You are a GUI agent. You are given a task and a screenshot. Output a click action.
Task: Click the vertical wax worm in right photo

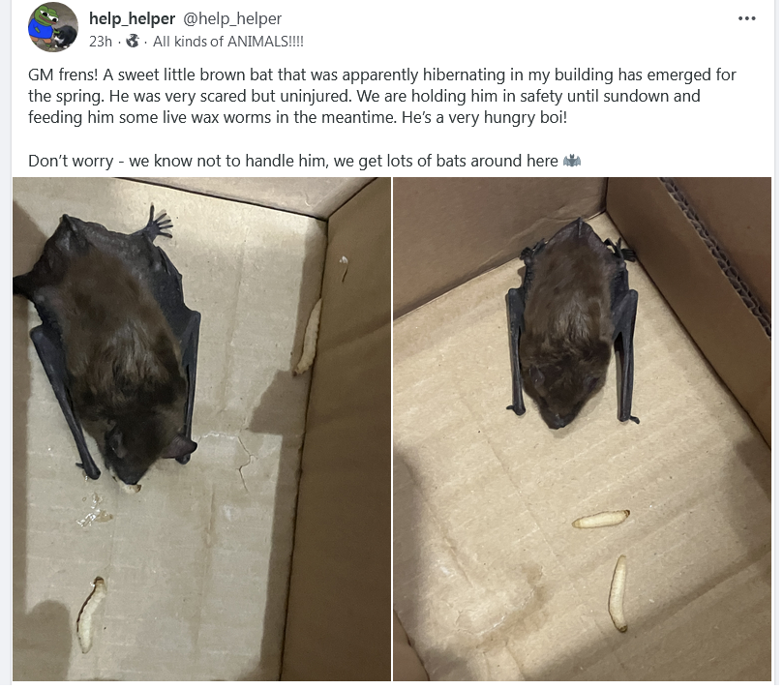point(619,593)
